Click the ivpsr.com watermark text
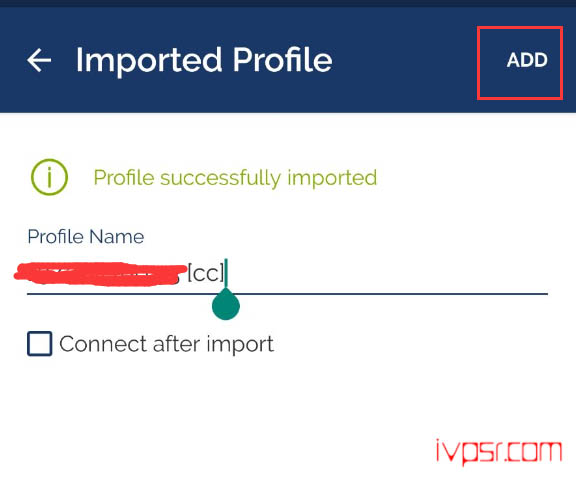The width and height of the screenshot is (577, 480). coord(499,452)
